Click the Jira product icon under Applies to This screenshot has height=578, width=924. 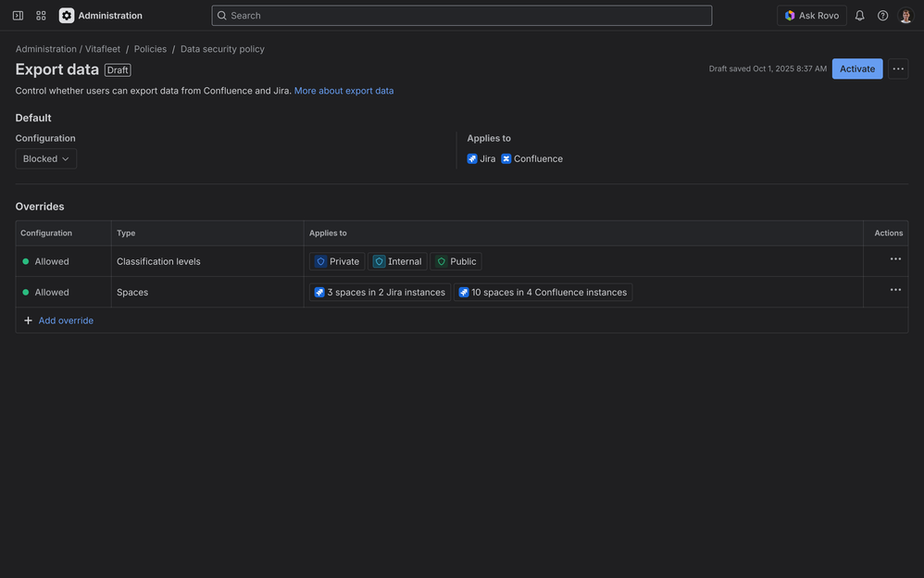(472, 158)
